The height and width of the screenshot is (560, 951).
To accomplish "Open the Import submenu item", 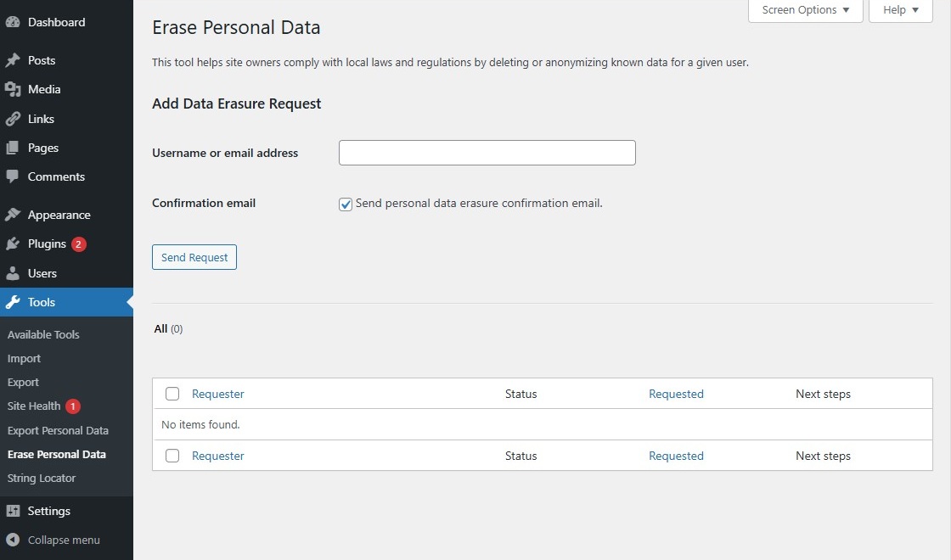I will [x=25, y=359].
